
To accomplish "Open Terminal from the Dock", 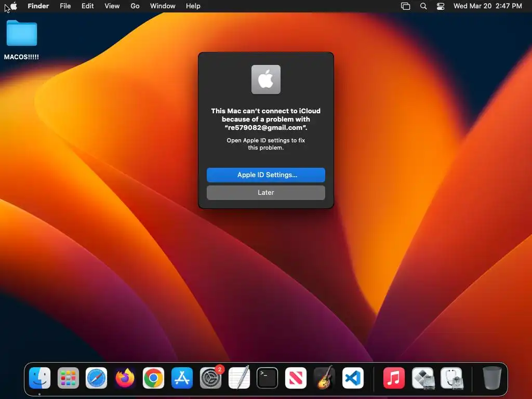I will click(268, 378).
